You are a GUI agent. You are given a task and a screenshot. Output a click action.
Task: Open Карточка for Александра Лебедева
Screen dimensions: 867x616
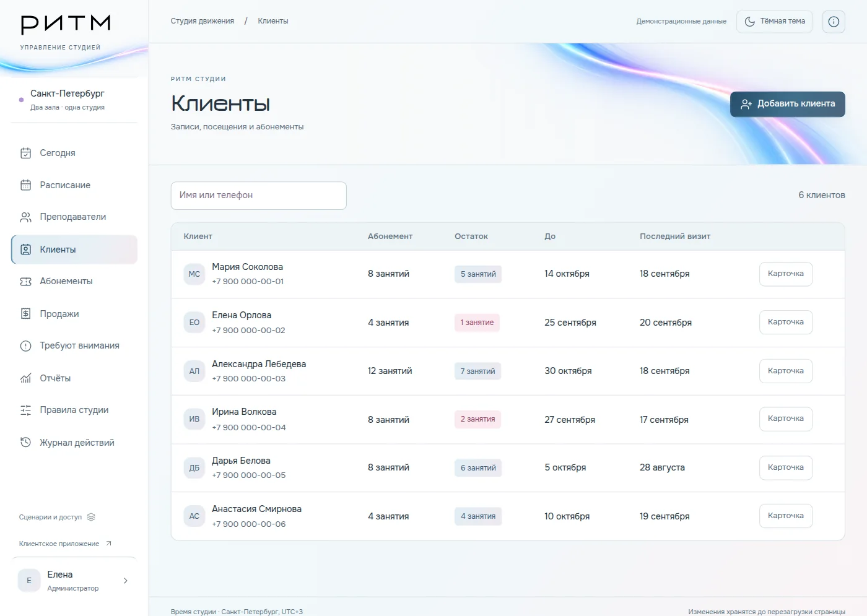pos(786,371)
